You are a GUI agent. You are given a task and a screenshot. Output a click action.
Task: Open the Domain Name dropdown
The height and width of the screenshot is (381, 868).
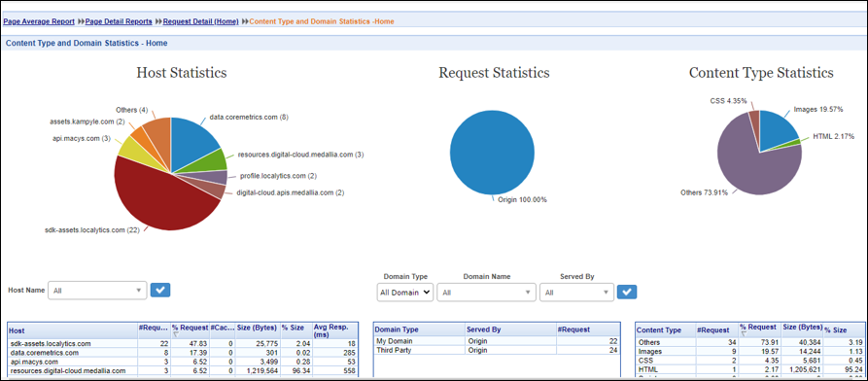pyautogui.click(x=487, y=293)
